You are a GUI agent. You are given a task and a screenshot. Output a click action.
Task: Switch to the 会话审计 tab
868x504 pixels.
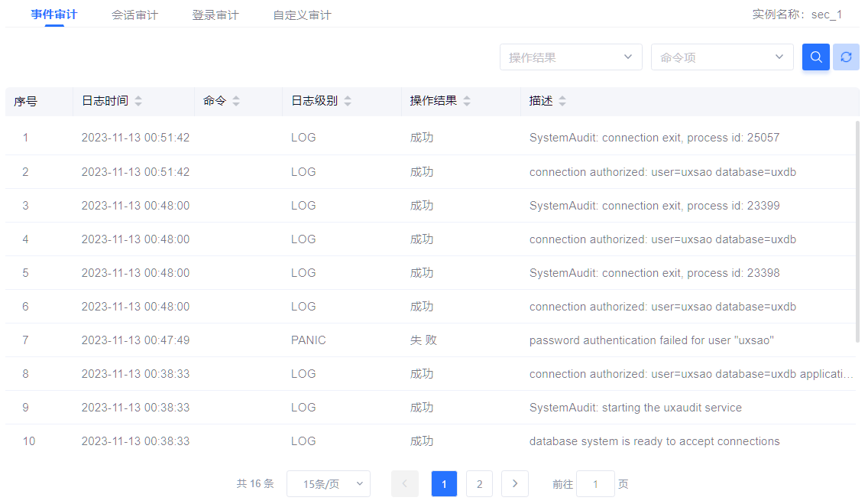pyautogui.click(x=134, y=15)
